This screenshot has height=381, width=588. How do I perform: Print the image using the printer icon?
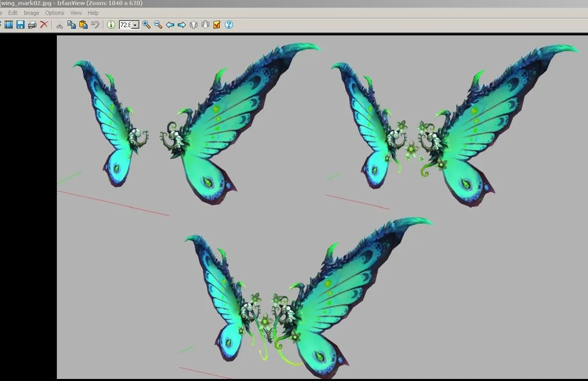pos(32,25)
